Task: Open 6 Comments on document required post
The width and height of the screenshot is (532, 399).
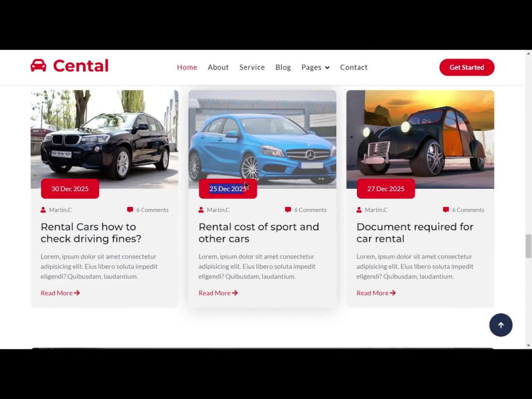Action: click(x=468, y=210)
